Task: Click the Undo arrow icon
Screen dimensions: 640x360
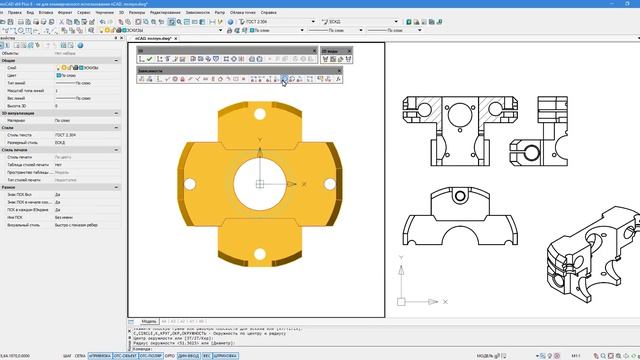Action: [102, 22]
